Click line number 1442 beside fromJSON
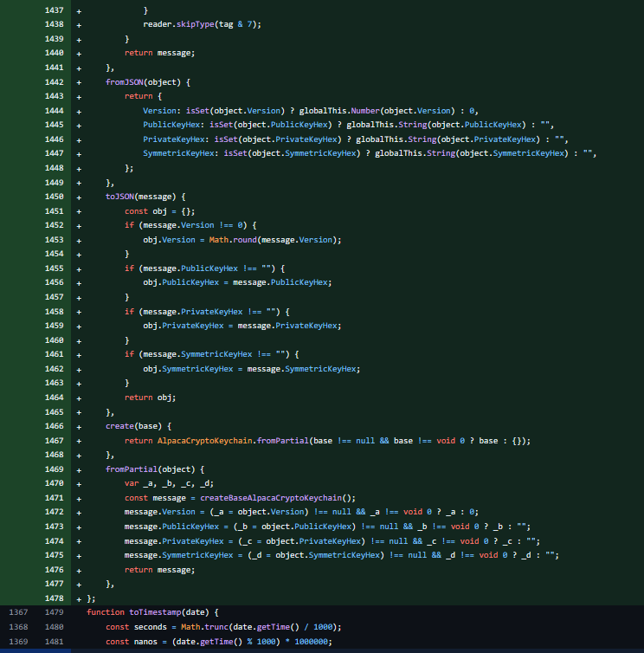The image size is (644, 653). coord(55,82)
